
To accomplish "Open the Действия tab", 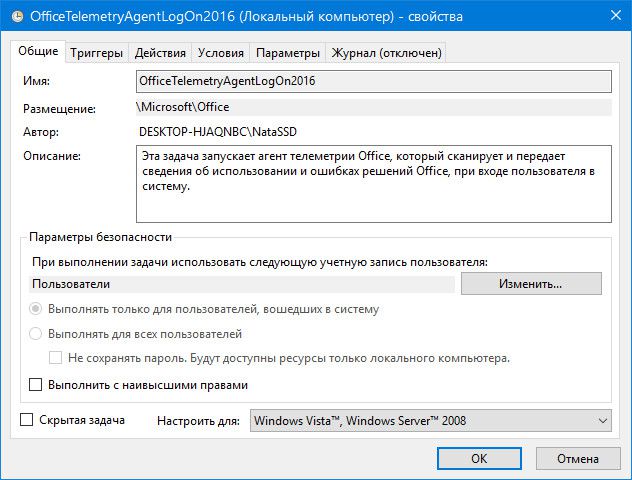I will pyautogui.click(x=160, y=53).
